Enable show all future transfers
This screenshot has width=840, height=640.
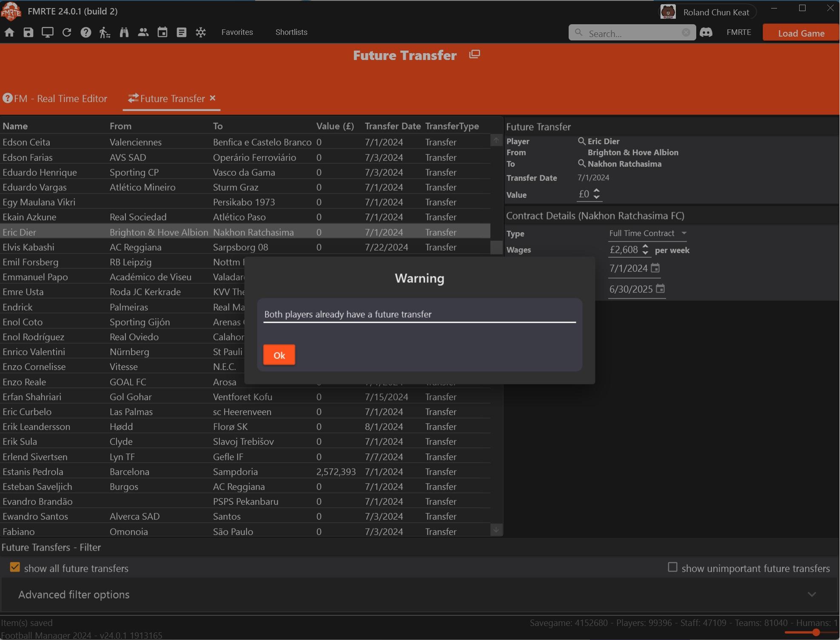point(15,567)
